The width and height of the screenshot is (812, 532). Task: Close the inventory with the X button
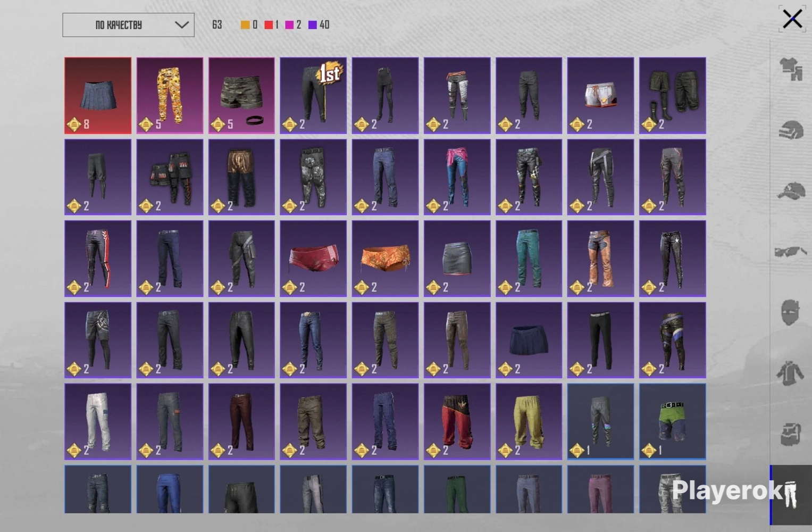click(x=792, y=19)
